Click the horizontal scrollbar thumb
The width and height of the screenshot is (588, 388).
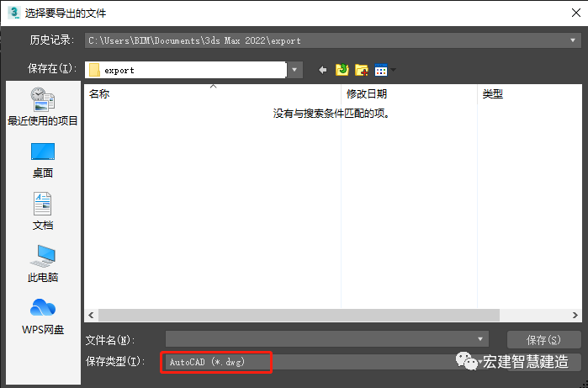coord(299,316)
